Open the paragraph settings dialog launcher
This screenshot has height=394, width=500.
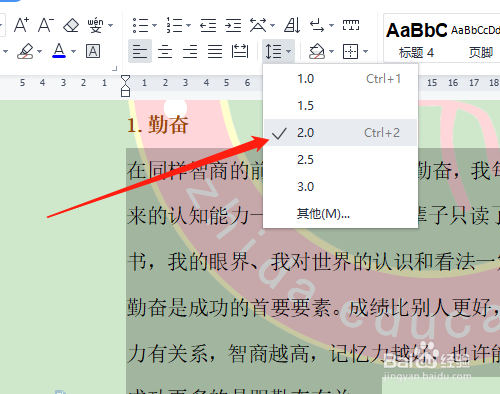pyautogui.click(x=115, y=68)
